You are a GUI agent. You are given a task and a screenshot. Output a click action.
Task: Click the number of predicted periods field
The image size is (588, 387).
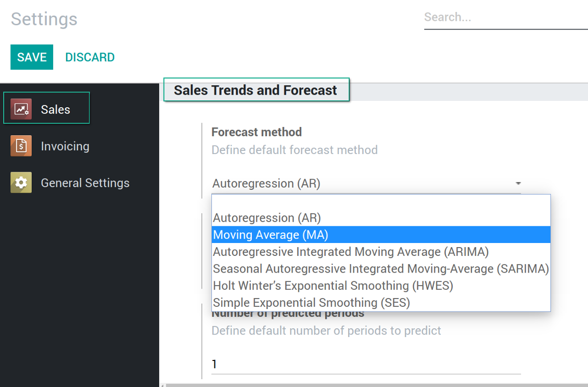[366, 364]
